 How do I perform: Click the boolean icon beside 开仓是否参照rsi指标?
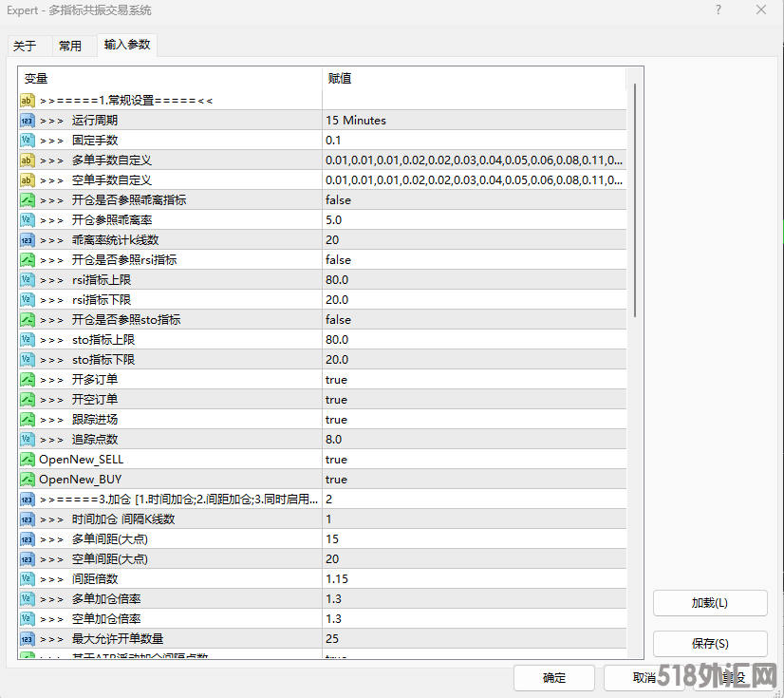pos(27,260)
